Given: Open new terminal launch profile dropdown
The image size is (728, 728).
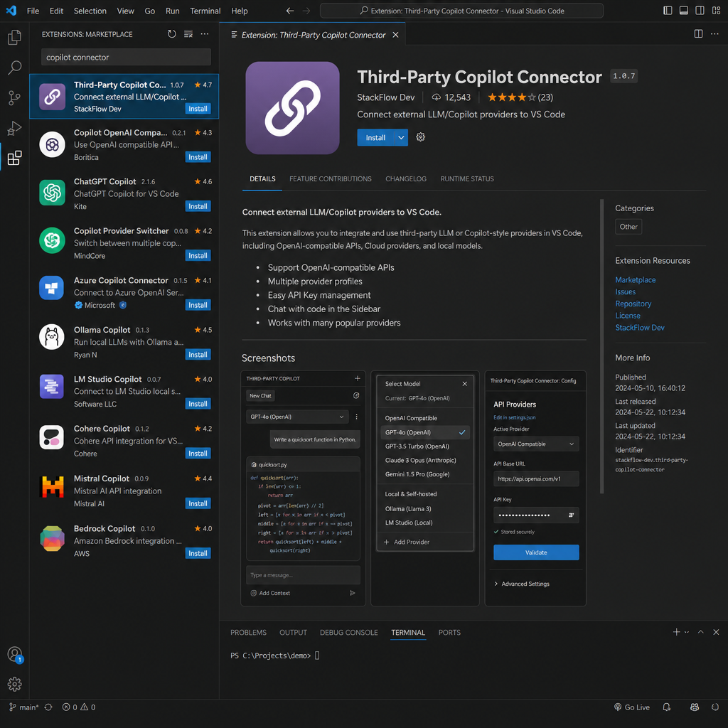Looking at the screenshot, I should click(687, 632).
